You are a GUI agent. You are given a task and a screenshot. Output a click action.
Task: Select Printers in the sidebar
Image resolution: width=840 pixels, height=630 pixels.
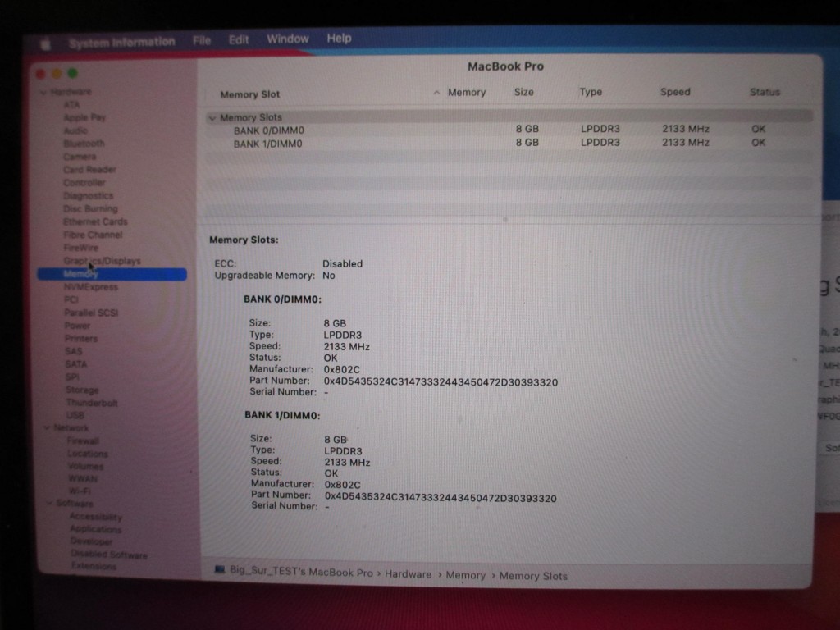(x=81, y=339)
